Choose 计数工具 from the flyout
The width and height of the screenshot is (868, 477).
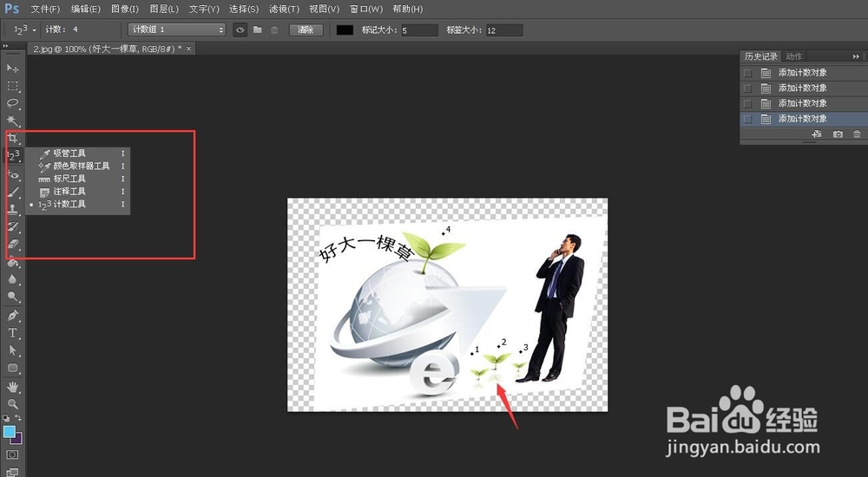coord(77,204)
